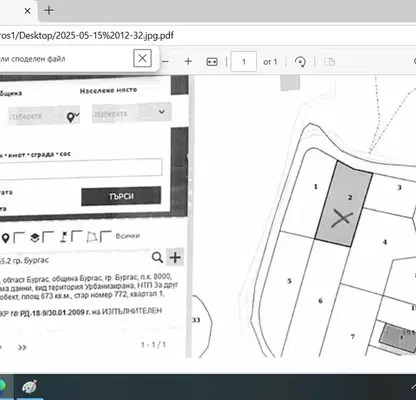This screenshot has height=400, width=416.
Task: Open the Населено място dropdown
Action: click(x=131, y=113)
